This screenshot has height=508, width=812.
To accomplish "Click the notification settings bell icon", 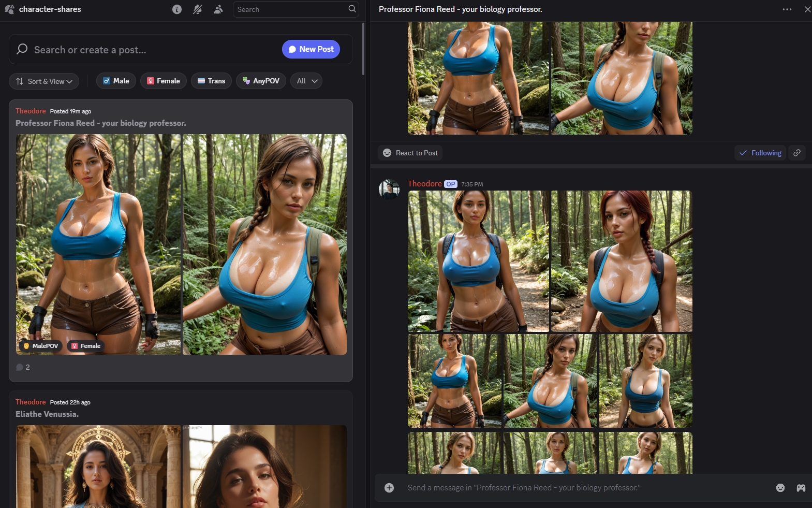I will [x=198, y=9].
